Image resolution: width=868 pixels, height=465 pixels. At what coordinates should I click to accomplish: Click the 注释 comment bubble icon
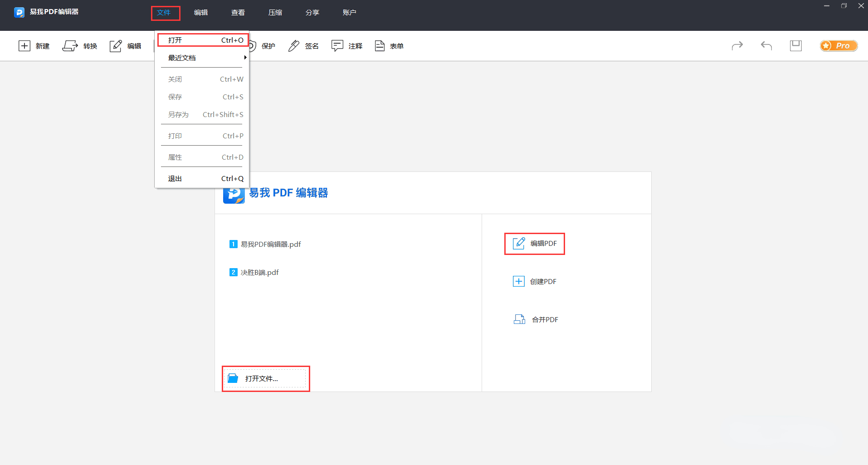pos(337,46)
